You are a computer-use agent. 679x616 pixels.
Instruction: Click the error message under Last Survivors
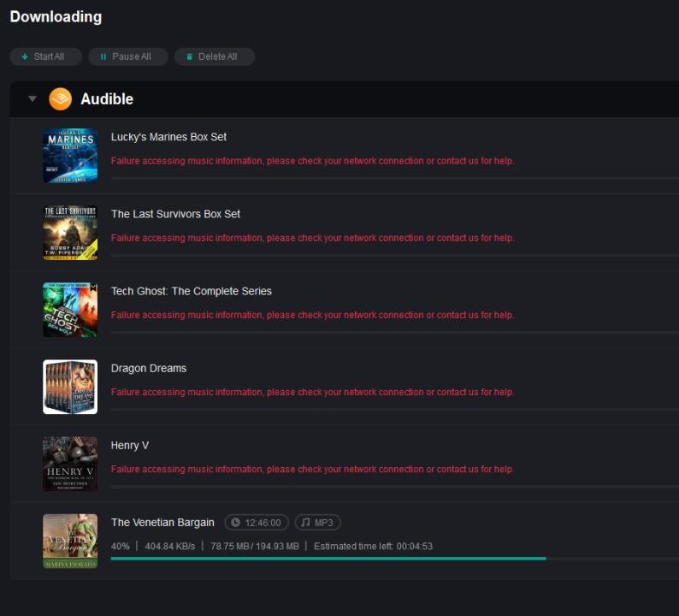click(x=313, y=238)
